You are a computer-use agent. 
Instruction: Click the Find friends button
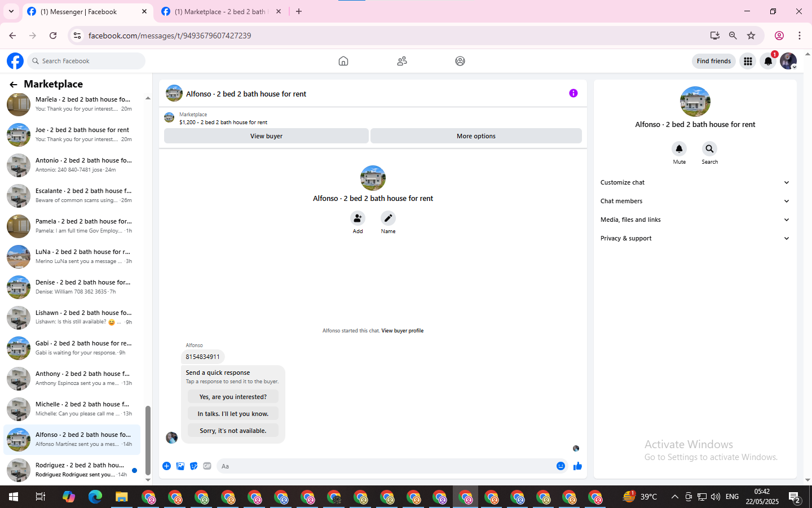pos(713,61)
